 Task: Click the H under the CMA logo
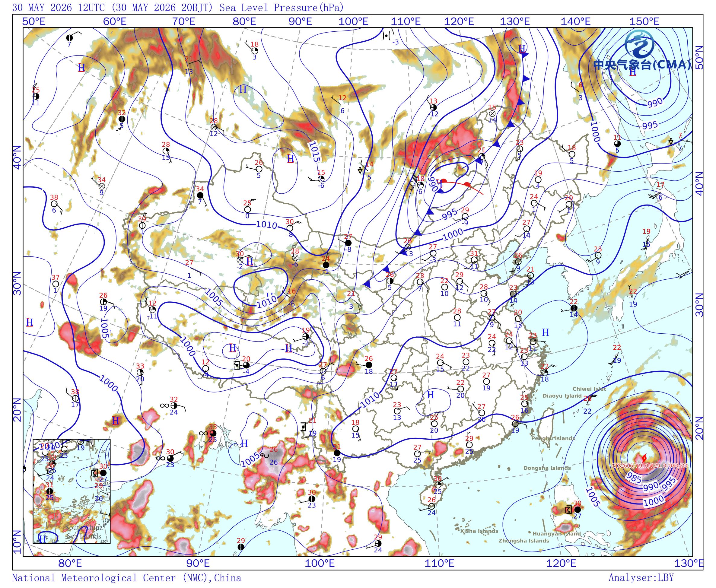pyautogui.click(x=632, y=72)
